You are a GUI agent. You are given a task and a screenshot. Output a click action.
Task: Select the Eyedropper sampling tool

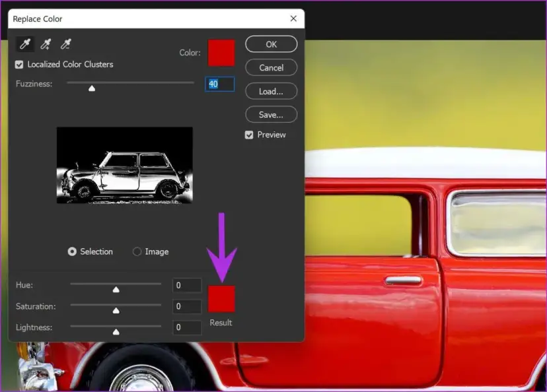tap(25, 44)
